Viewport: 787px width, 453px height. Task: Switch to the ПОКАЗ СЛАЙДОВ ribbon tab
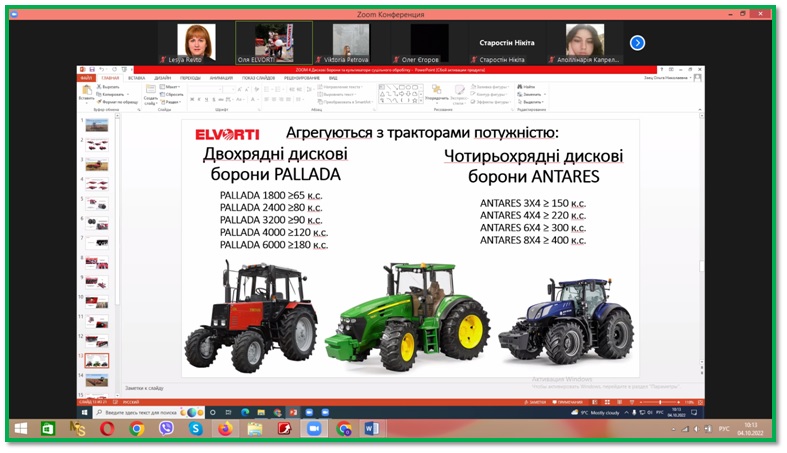click(x=258, y=78)
